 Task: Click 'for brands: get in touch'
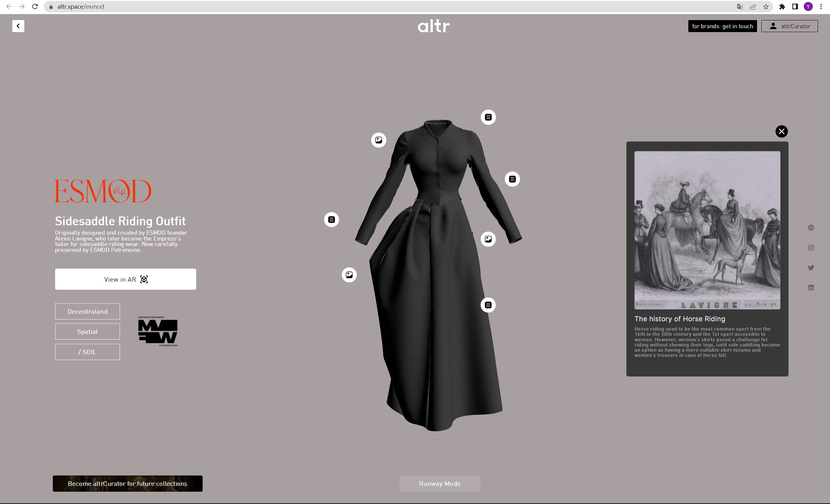click(x=722, y=26)
